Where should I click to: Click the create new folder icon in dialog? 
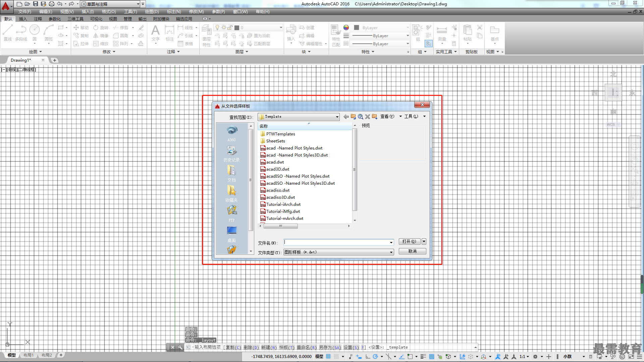pos(374,117)
